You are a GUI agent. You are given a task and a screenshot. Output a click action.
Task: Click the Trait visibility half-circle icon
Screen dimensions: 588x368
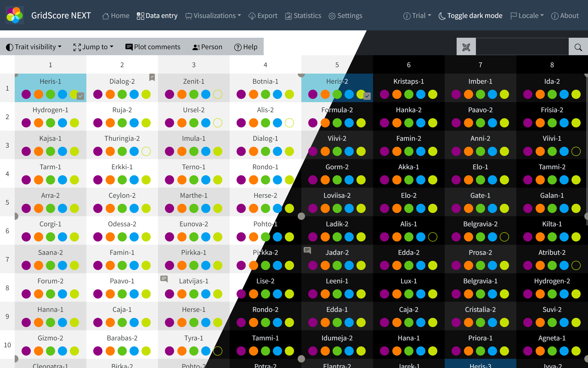(9, 47)
